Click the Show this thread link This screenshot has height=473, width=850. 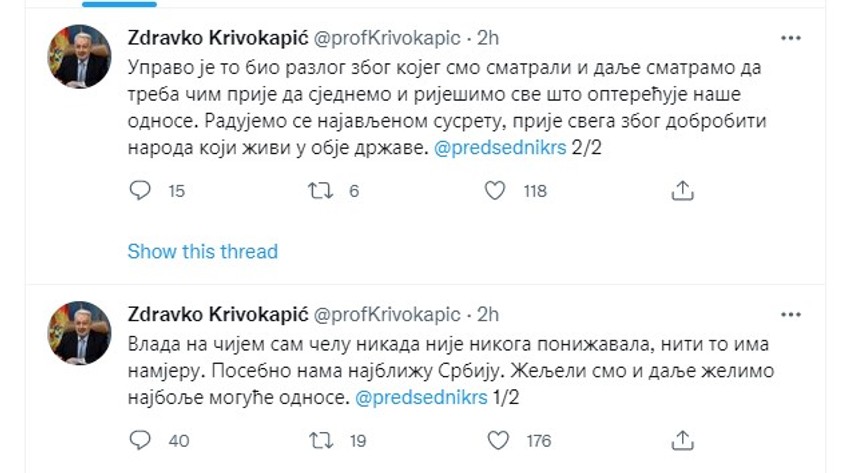point(202,252)
